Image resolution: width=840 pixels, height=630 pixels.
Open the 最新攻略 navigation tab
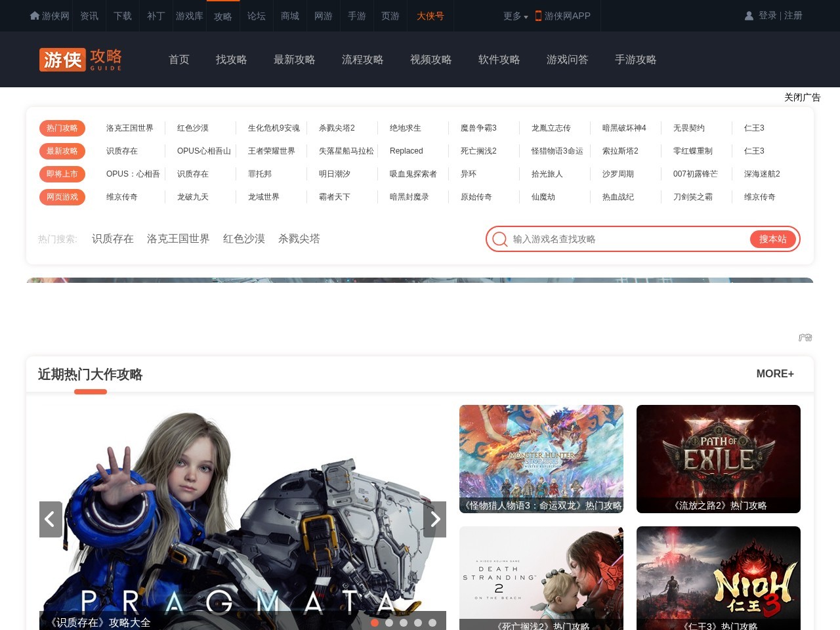point(295,60)
